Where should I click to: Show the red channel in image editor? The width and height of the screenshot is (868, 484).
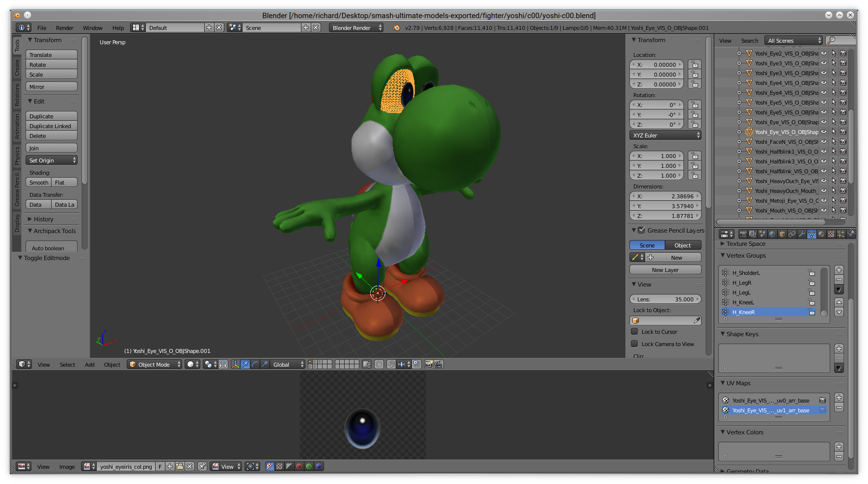[x=299, y=466]
